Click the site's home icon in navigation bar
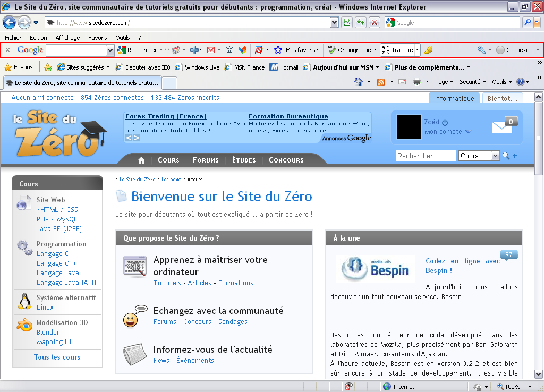Viewport: 544px width, 392px height. click(x=141, y=160)
